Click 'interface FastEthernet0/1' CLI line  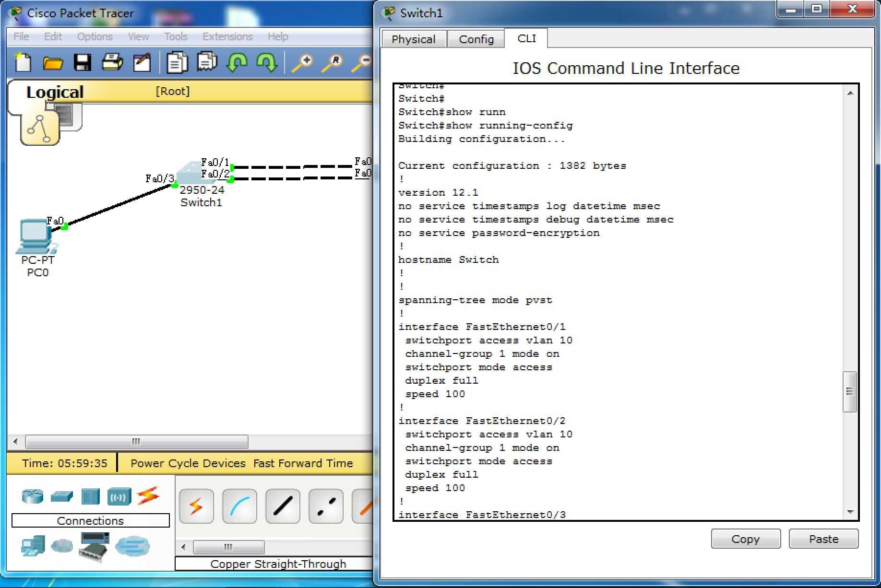(482, 327)
